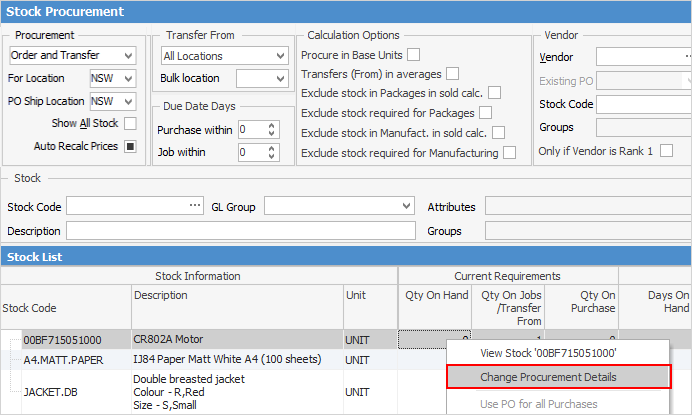
Task: Choose View Stock '00BF715051000' menu option
Action: (547, 352)
